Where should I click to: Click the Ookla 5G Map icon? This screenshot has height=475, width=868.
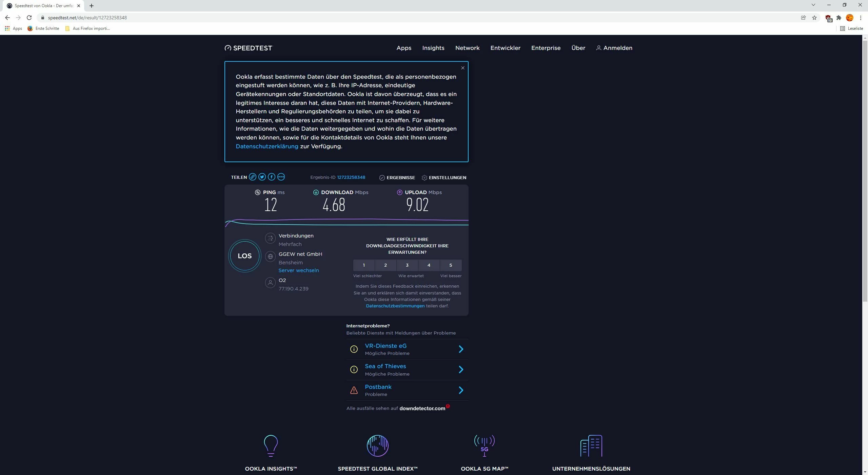484,445
